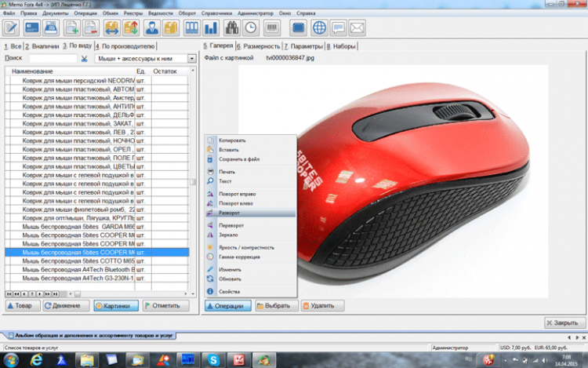Click the barcode icon in the toolbar
The height and width of the screenshot is (368, 588).
[271, 28]
